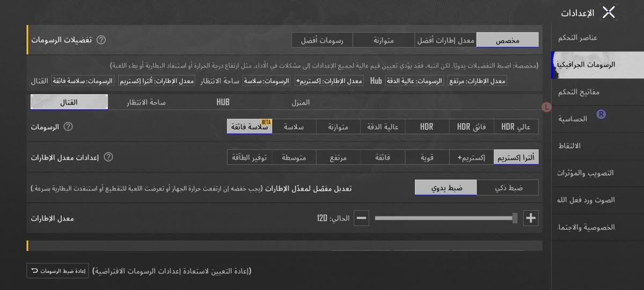644x290 pixels.
Task: Open الخصوصية والاجتماعي in sidebar
Action: click(597, 227)
